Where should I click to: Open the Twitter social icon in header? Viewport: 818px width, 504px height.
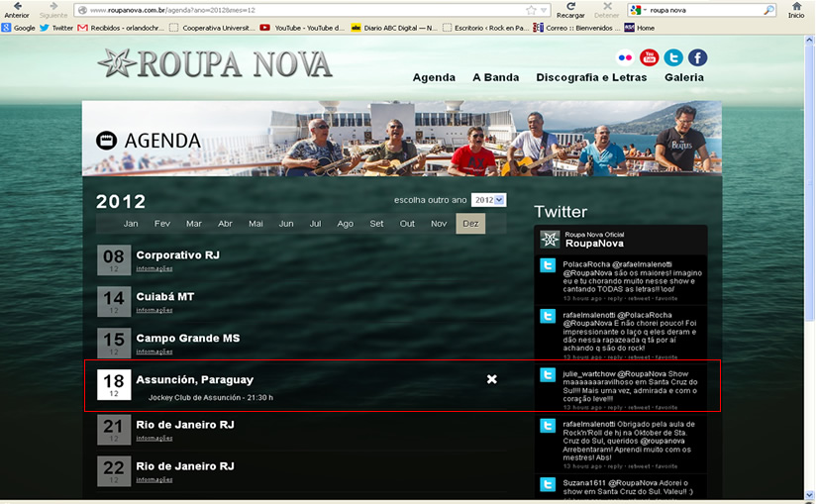[x=673, y=57]
